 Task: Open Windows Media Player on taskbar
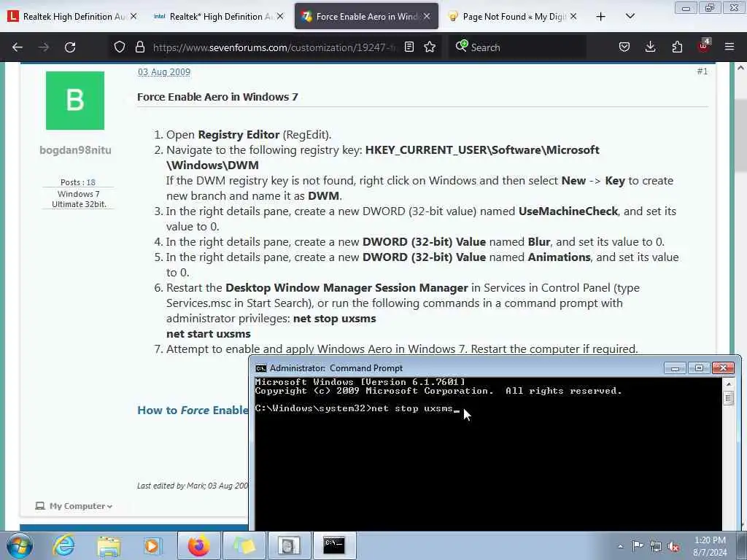coord(152,545)
